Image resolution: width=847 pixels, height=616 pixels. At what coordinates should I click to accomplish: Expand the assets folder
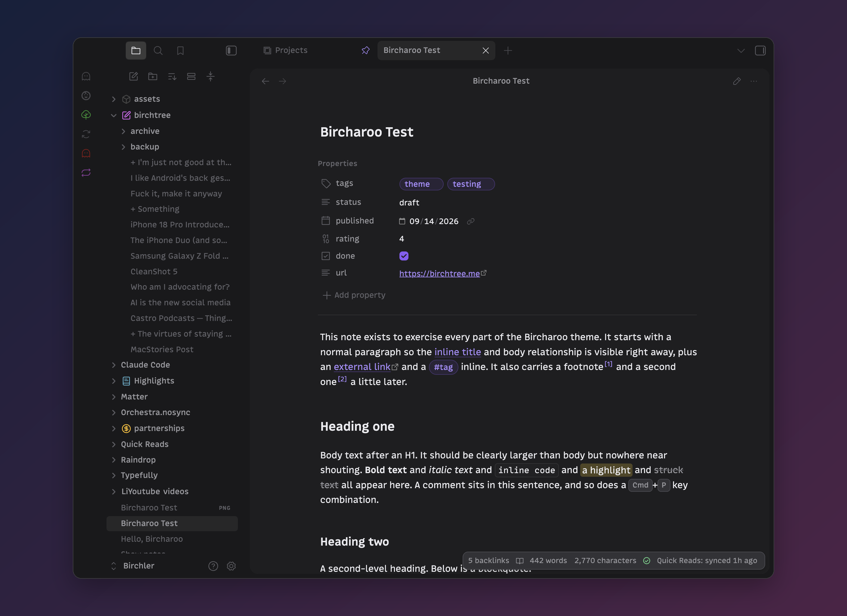click(x=114, y=99)
